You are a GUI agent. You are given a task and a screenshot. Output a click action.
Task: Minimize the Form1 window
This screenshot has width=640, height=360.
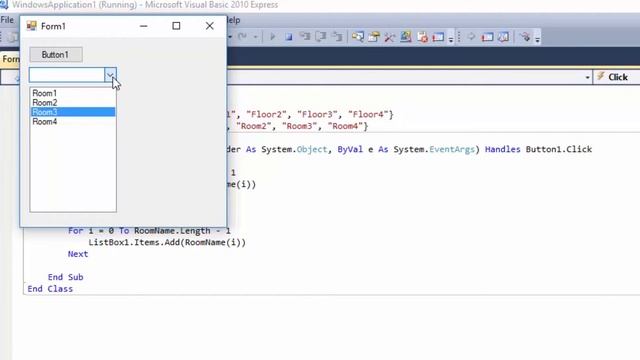pos(144,26)
